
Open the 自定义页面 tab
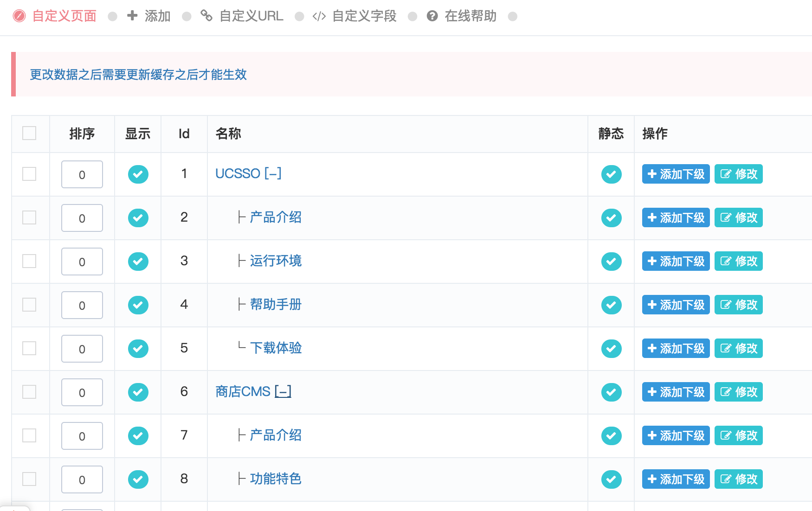pos(55,16)
